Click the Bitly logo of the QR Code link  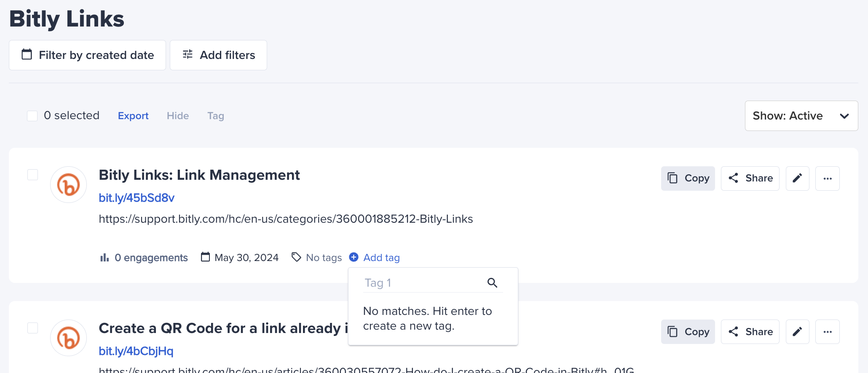(68, 338)
